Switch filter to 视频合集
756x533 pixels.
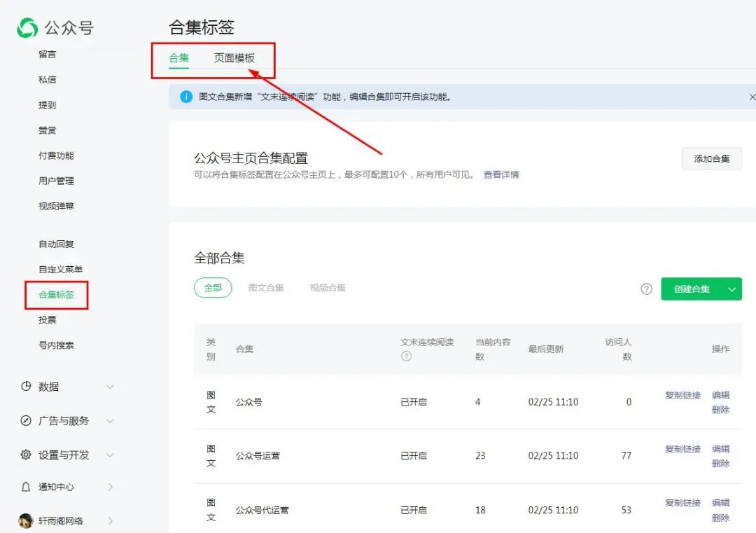[327, 288]
